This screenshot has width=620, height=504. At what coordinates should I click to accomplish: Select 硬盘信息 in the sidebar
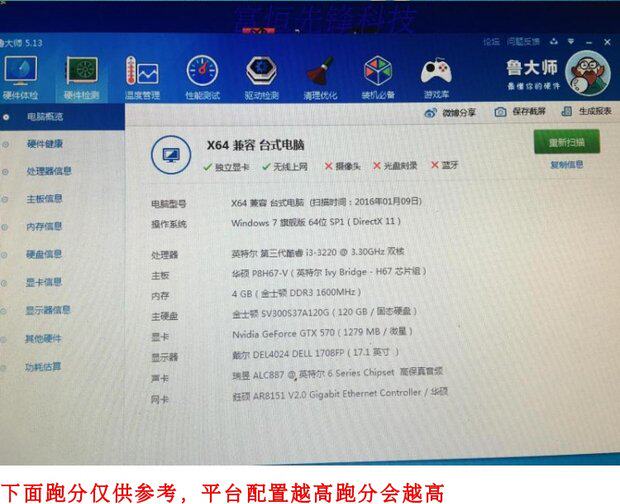tap(44, 254)
